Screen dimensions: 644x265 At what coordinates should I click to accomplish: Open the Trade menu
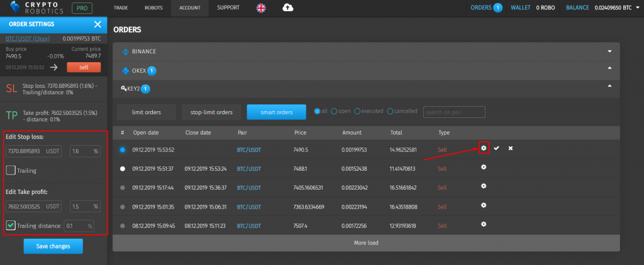pos(120,8)
